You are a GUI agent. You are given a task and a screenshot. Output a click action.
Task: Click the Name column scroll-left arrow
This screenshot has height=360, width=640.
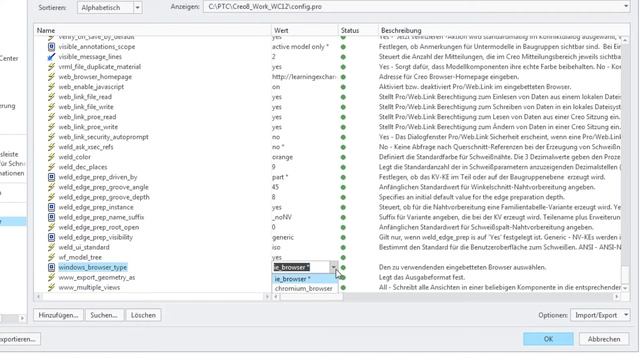[38, 297]
